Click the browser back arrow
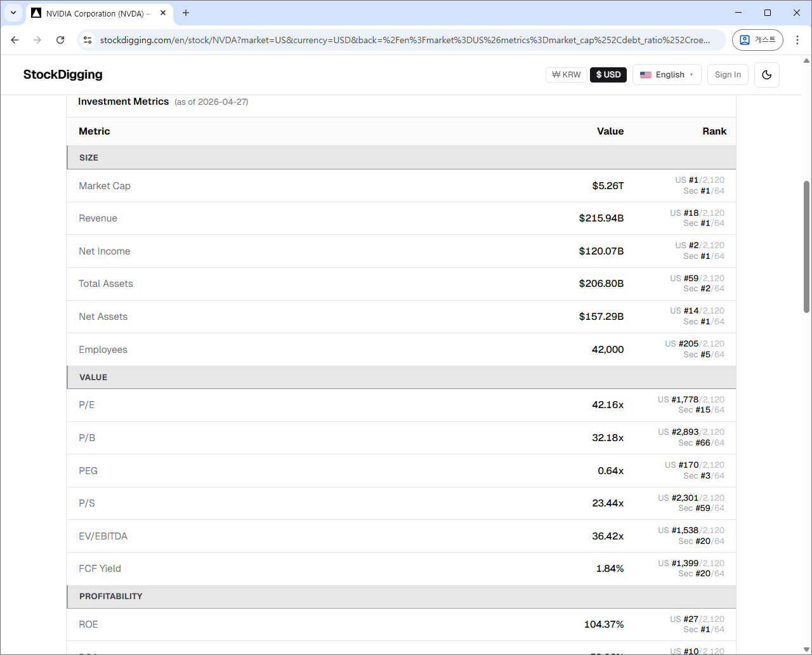The height and width of the screenshot is (655, 812). [x=15, y=40]
